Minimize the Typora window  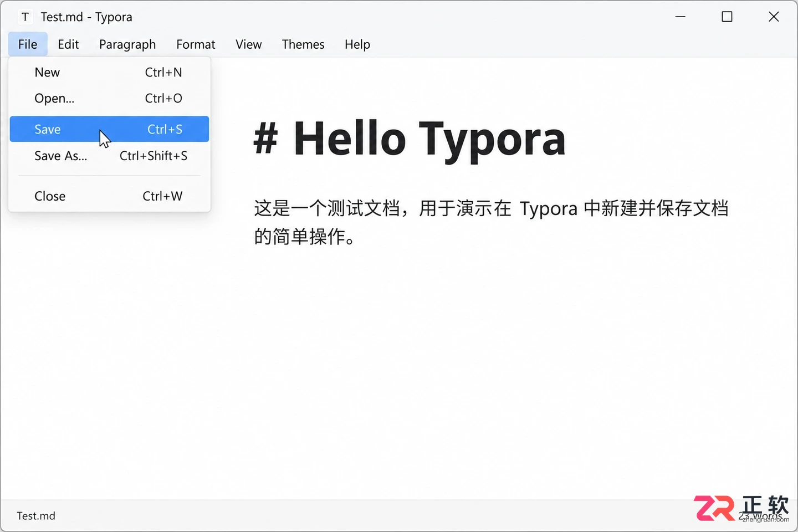[681, 17]
